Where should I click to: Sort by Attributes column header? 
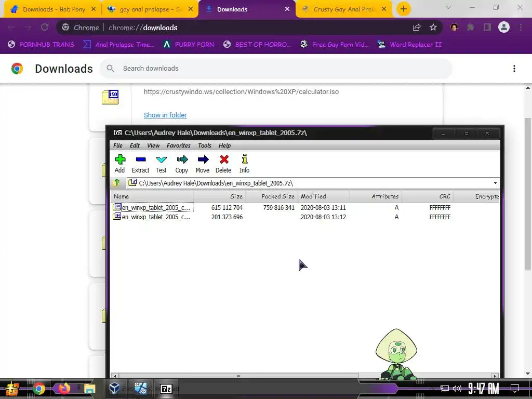(x=375, y=196)
